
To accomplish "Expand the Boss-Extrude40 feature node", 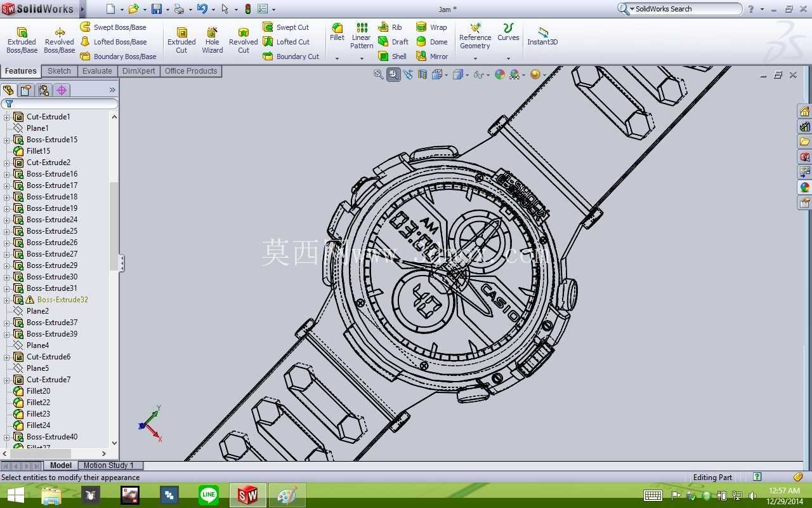I will click(x=6, y=437).
